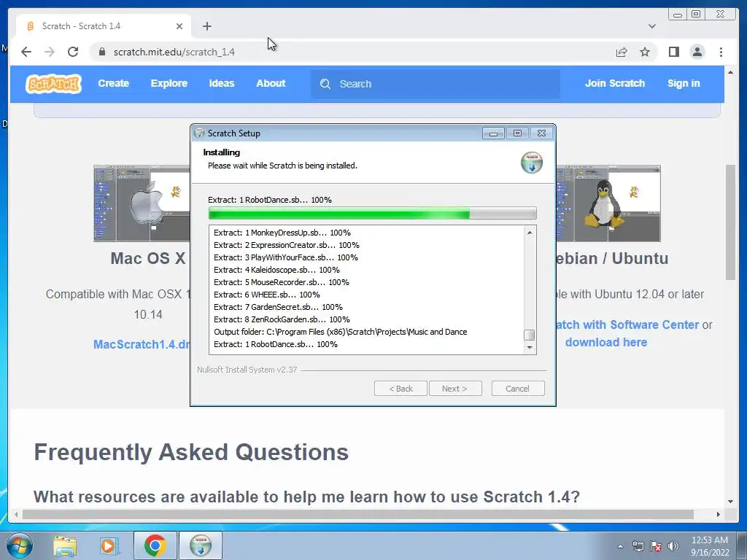Click page scroll down arrow
747x560 pixels.
[x=730, y=502]
